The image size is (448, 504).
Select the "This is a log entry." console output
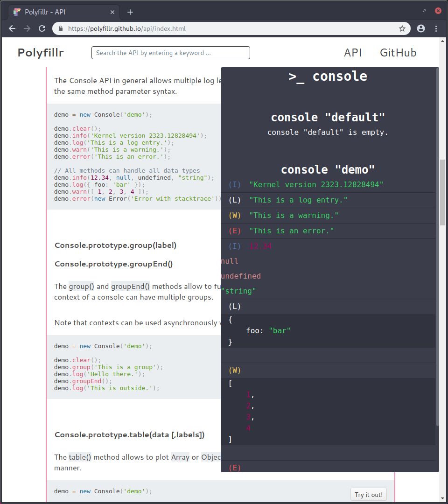pos(298,200)
